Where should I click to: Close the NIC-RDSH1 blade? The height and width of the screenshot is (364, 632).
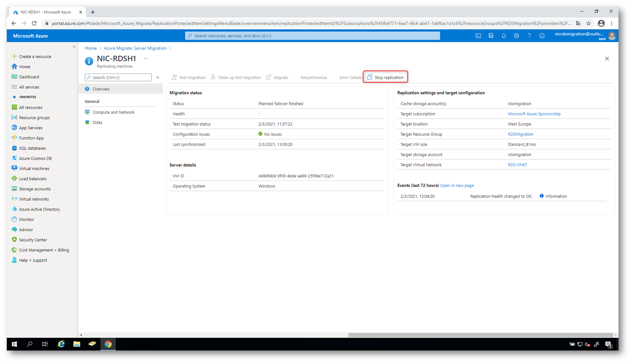click(x=607, y=58)
